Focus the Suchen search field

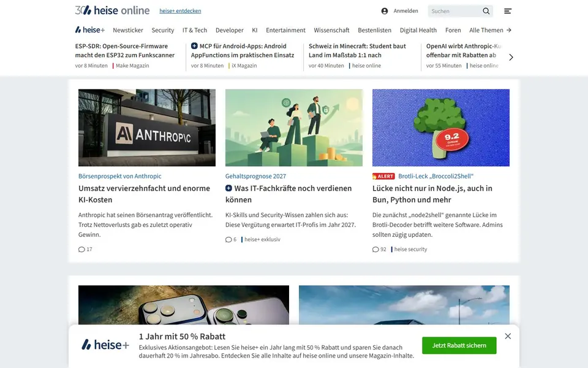point(454,11)
